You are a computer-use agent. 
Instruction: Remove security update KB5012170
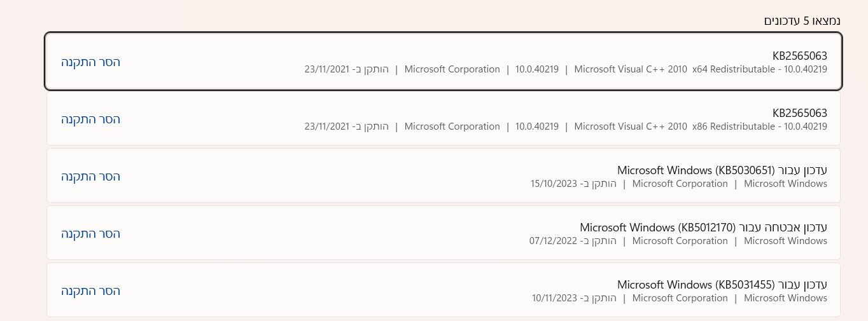[90, 233]
